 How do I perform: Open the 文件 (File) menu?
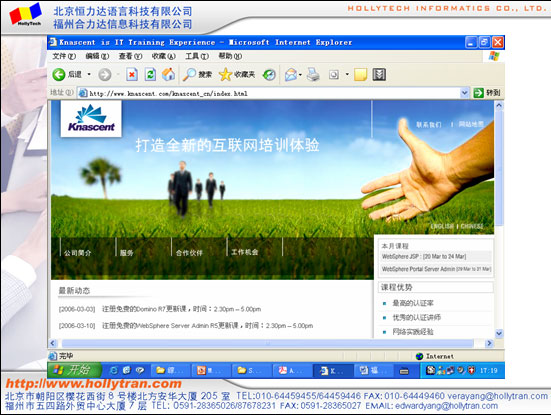coord(64,56)
